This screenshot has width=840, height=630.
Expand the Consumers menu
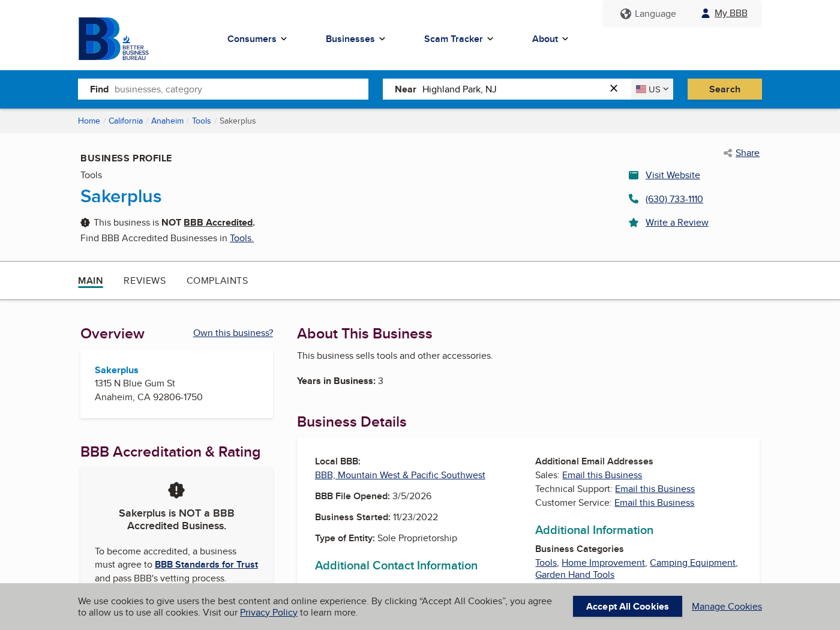click(x=257, y=39)
